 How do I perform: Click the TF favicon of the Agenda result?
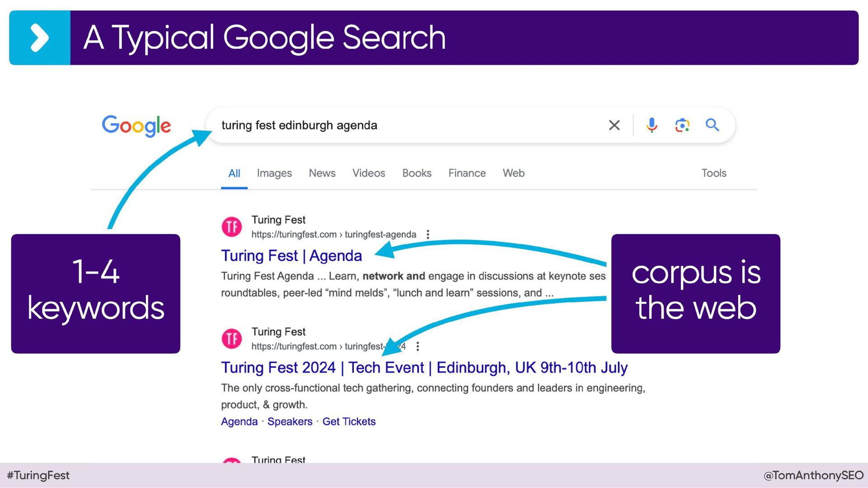232,227
